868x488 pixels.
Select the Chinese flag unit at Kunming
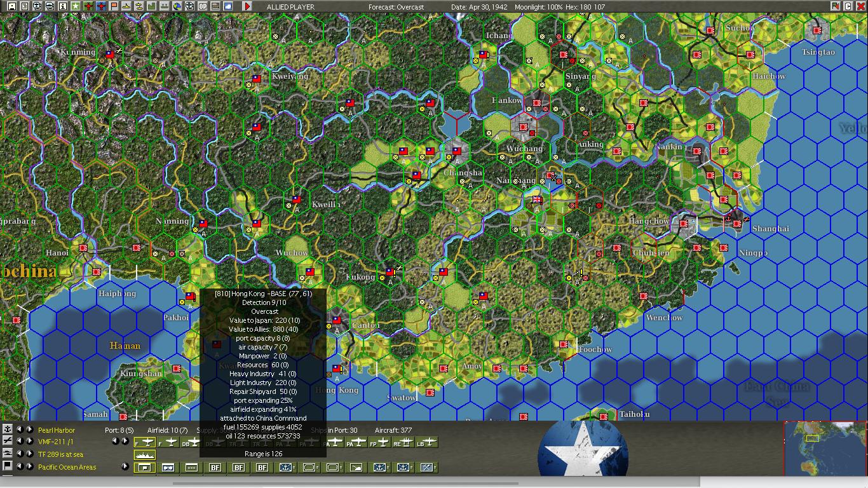[110, 55]
